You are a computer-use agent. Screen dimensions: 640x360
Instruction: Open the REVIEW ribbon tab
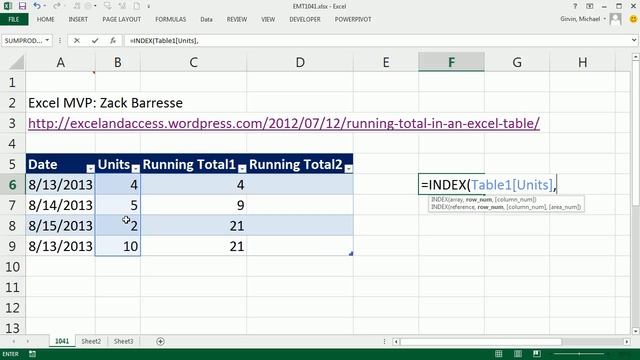point(237,19)
